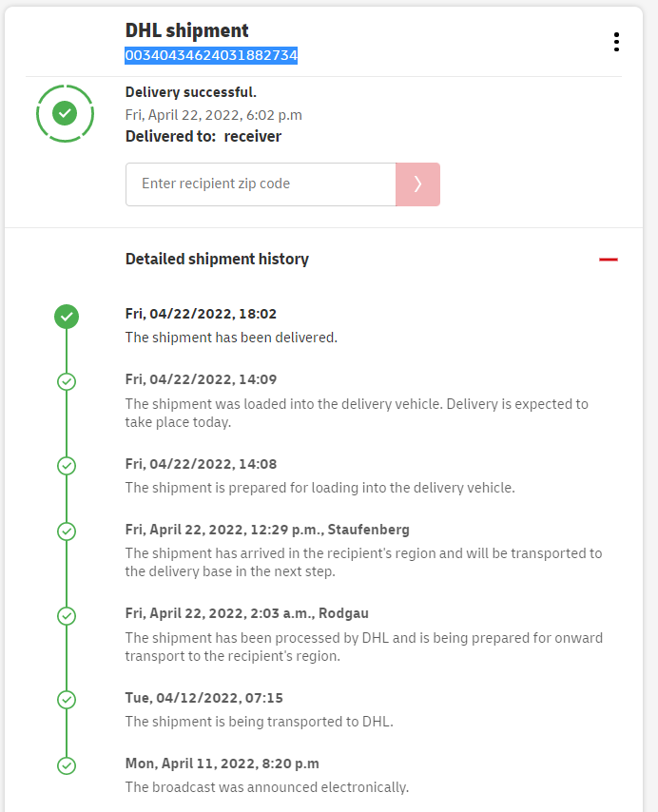Click the Rodgau processing timeline checkmark
The width and height of the screenshot is (658, 812).
coord(67,616)
